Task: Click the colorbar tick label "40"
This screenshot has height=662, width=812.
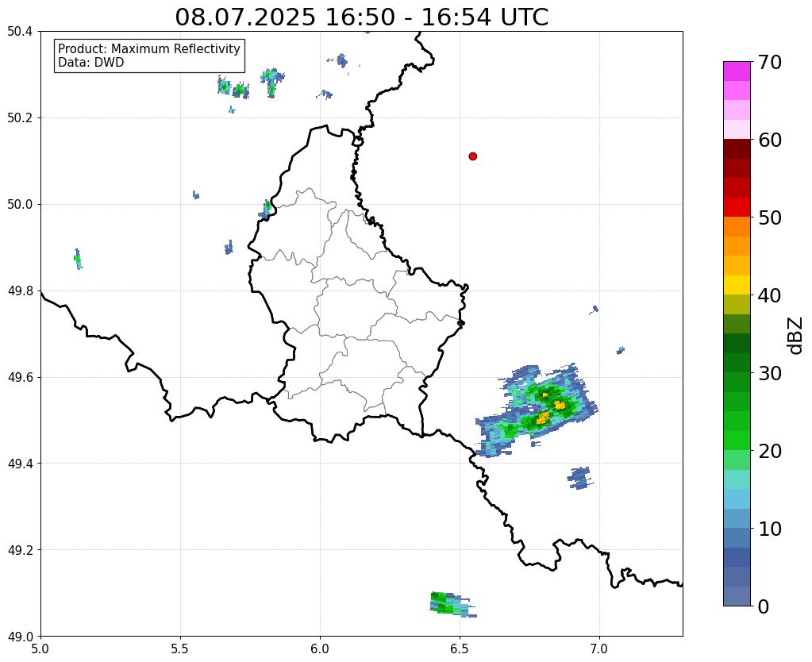Action: (770, 295)
